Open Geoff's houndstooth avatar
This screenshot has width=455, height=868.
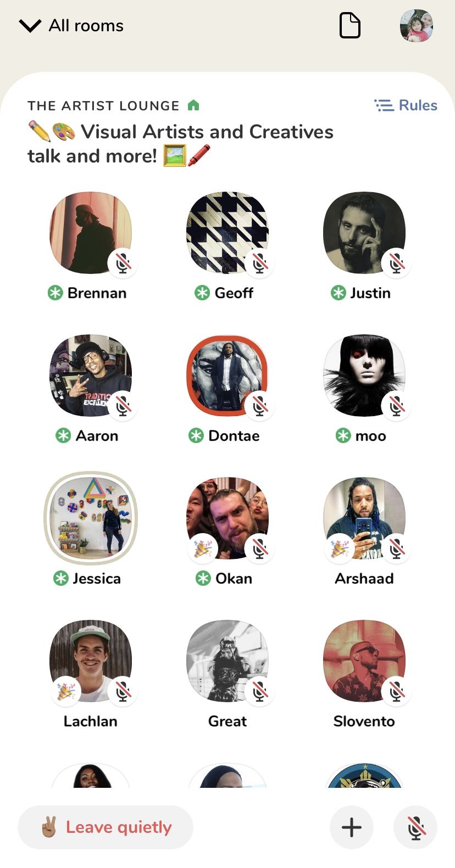227,233
